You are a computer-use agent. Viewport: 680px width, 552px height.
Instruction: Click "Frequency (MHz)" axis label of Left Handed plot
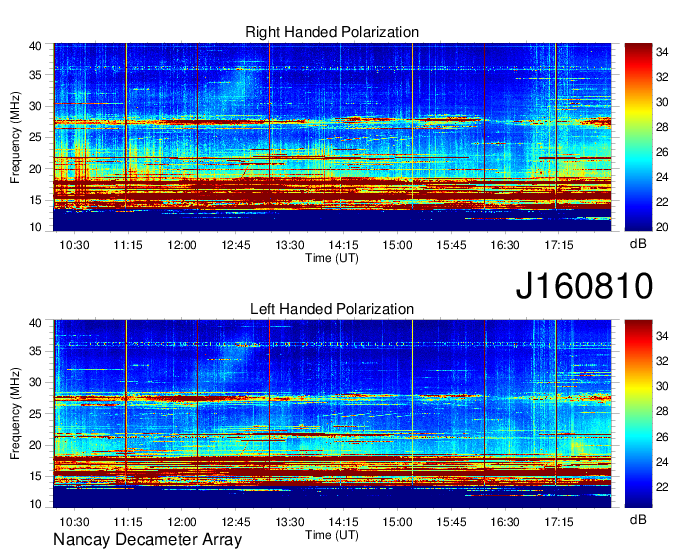(x=15, y=414)
